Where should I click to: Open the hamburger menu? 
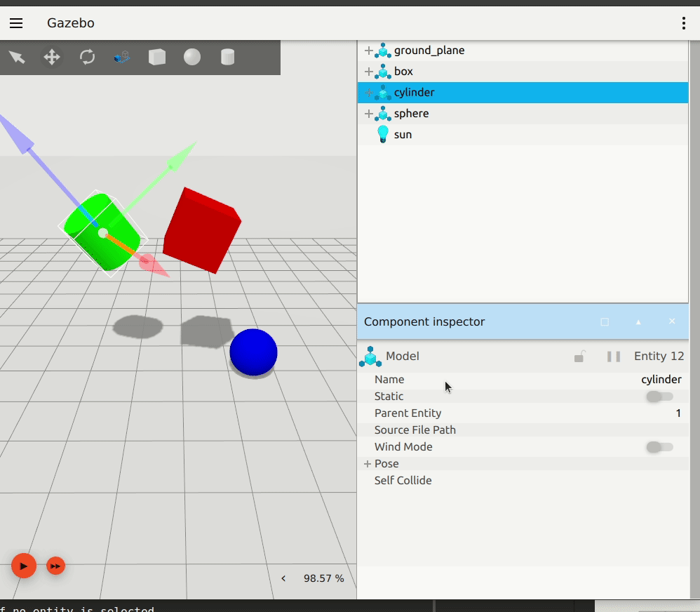point(16,23)
